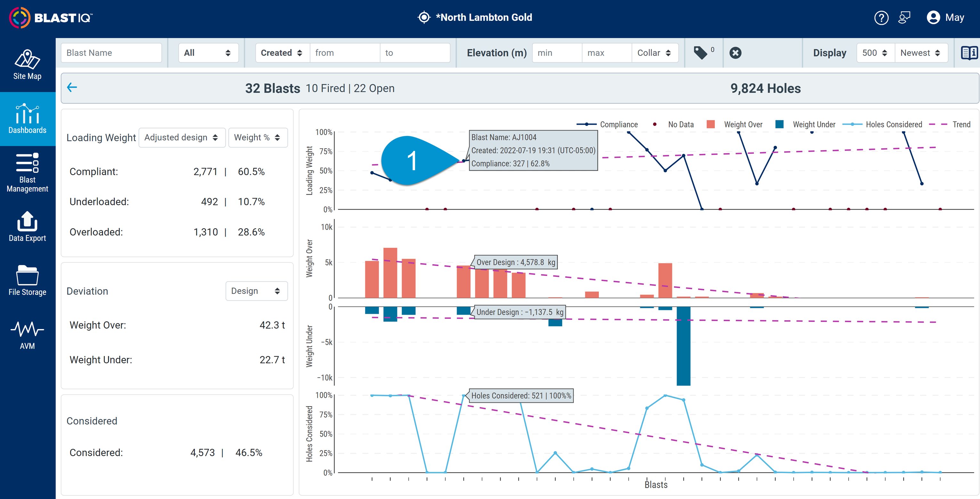Open the Site Map page
The image size is (980, 499).
28,65
